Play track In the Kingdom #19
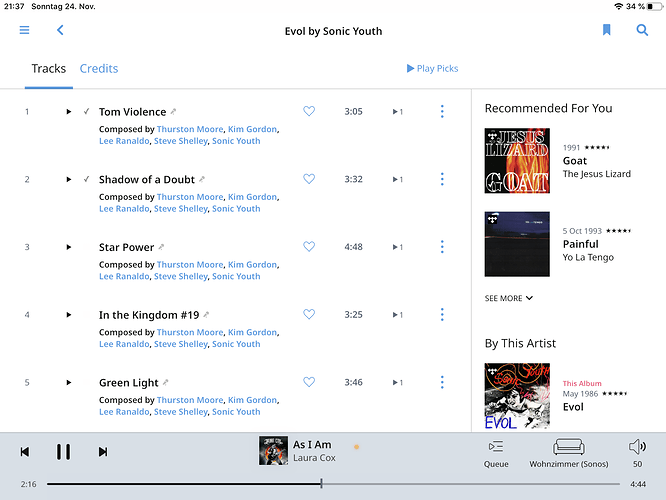Viewport: 666px width, 500px height. (x=68, y=315)
